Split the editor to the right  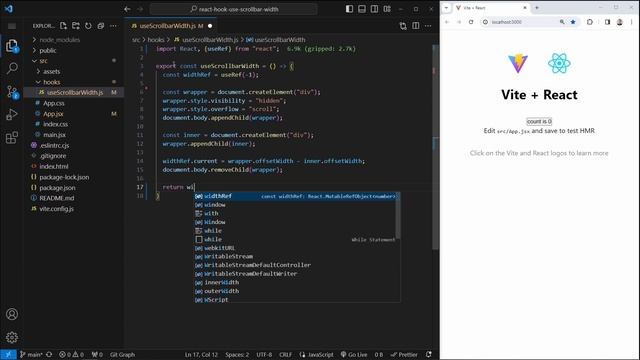click(x=416, y=26)
